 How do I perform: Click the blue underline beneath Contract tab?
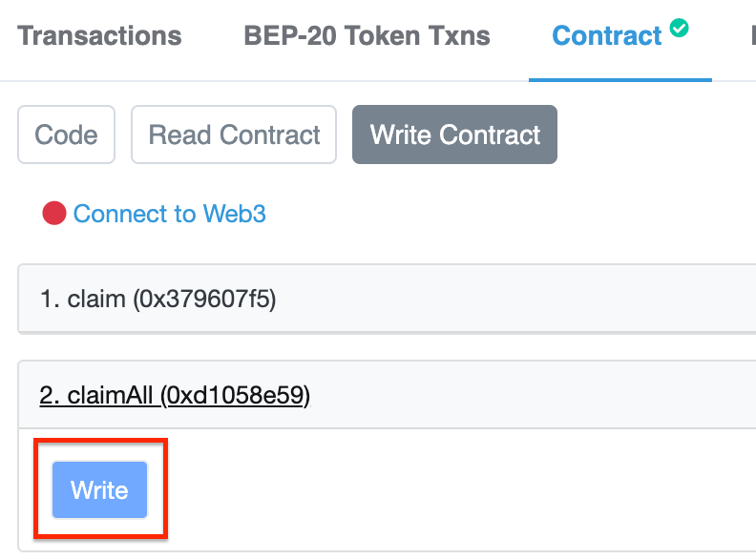[620, 79]
